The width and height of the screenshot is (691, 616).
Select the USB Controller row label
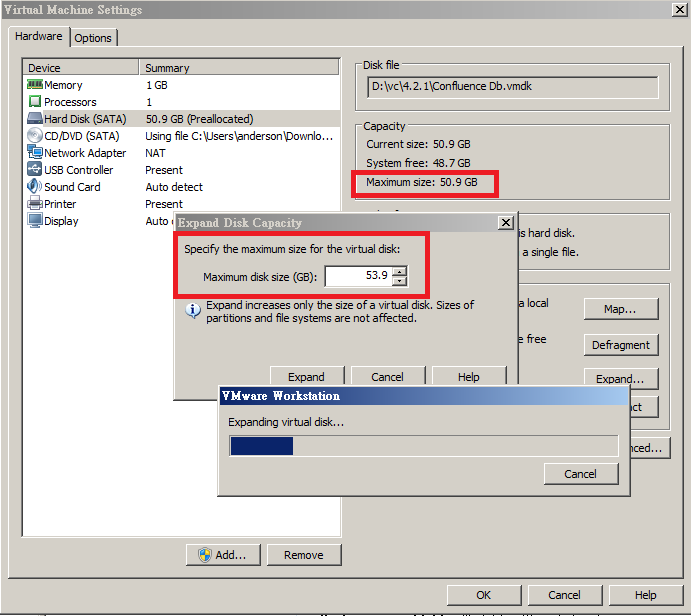[x=78, y=170]
